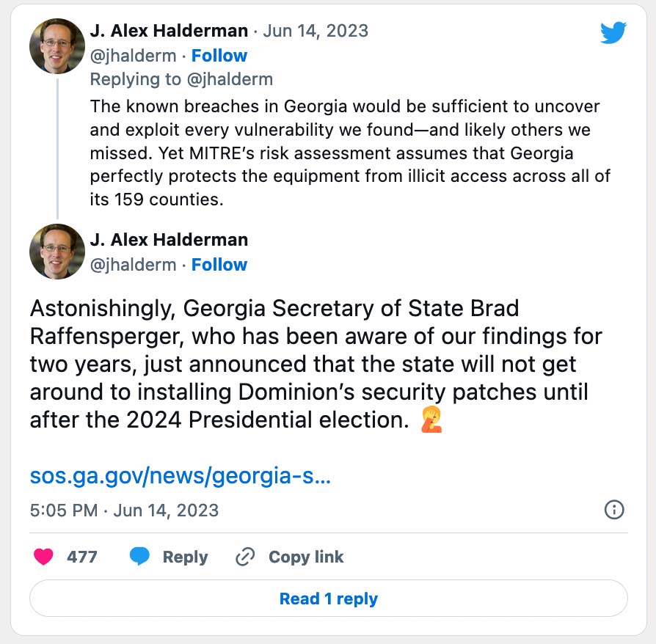
Task: Click the 477 likes count
Action: (82, 557)
